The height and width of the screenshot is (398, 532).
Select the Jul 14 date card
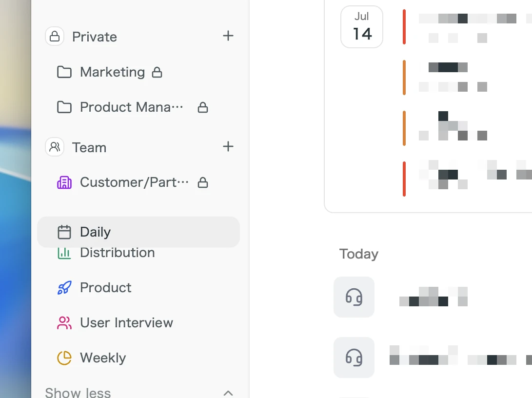[362, 27]
